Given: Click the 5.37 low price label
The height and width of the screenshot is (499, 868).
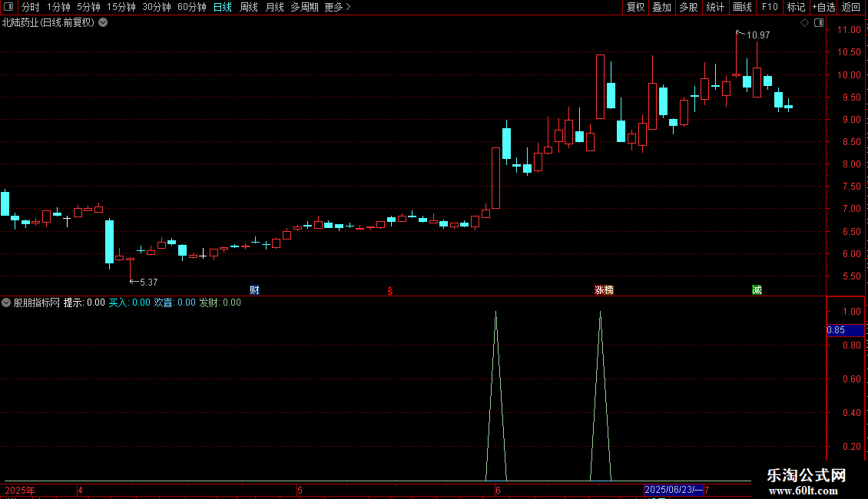Looking at the screenshot, I should click(x=148, y=283).
